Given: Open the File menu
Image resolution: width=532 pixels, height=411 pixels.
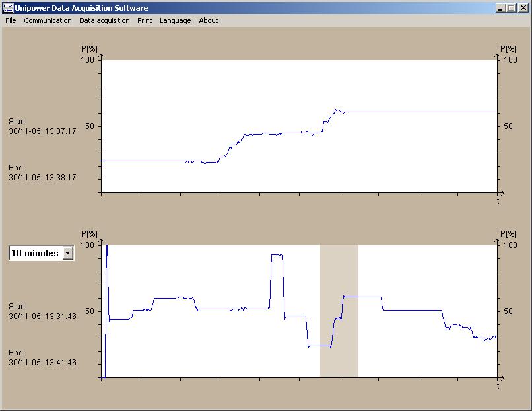Looking at the screenshot, I should (x=11, y=20).
